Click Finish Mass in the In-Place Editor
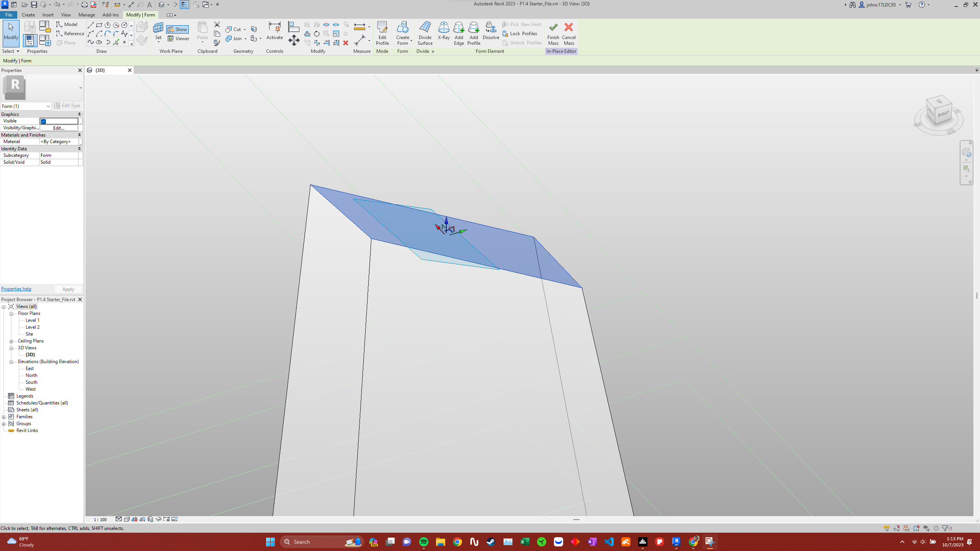The image size is (980, 551). tap(553, 34)
